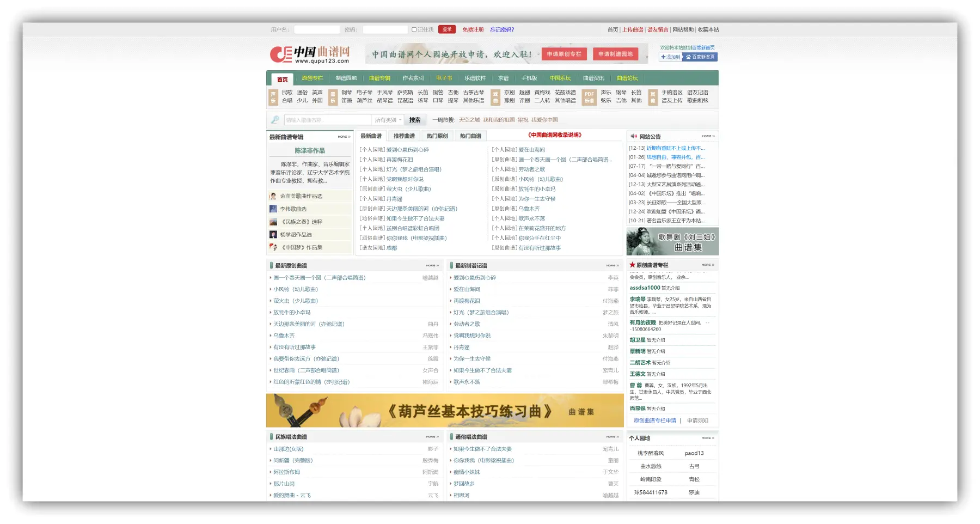
Task: Click the 申请制谱园地 banner button
Action: pyautogui.click(x=616, y=54)
